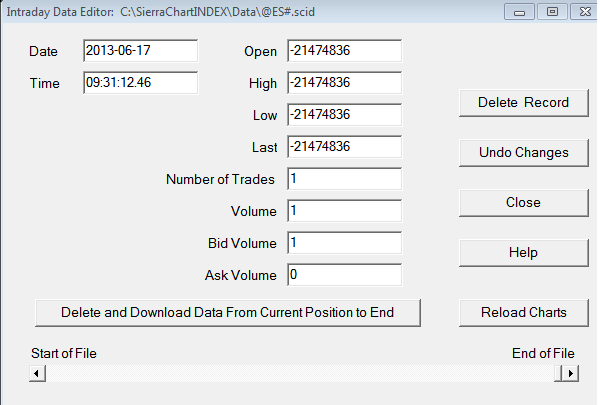Click the scrollbar right arrow
600x405 pixels.
coord(571,373)
